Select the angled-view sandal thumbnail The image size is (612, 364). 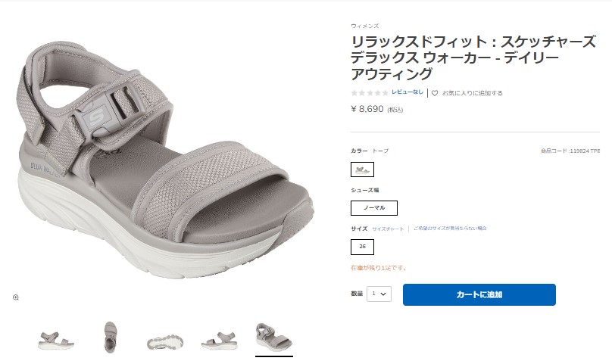click(x=274, y=338)
